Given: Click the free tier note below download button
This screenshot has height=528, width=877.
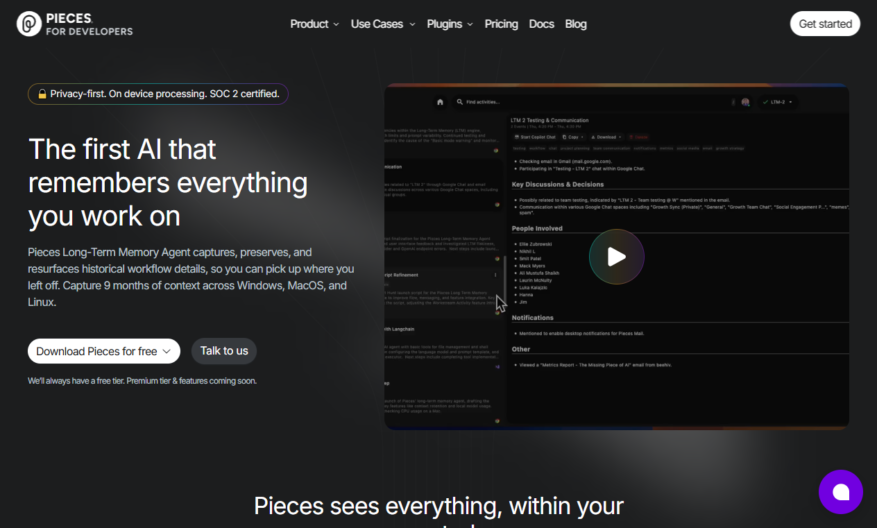Looking at the screenshot, I should (x=143, y=381).
